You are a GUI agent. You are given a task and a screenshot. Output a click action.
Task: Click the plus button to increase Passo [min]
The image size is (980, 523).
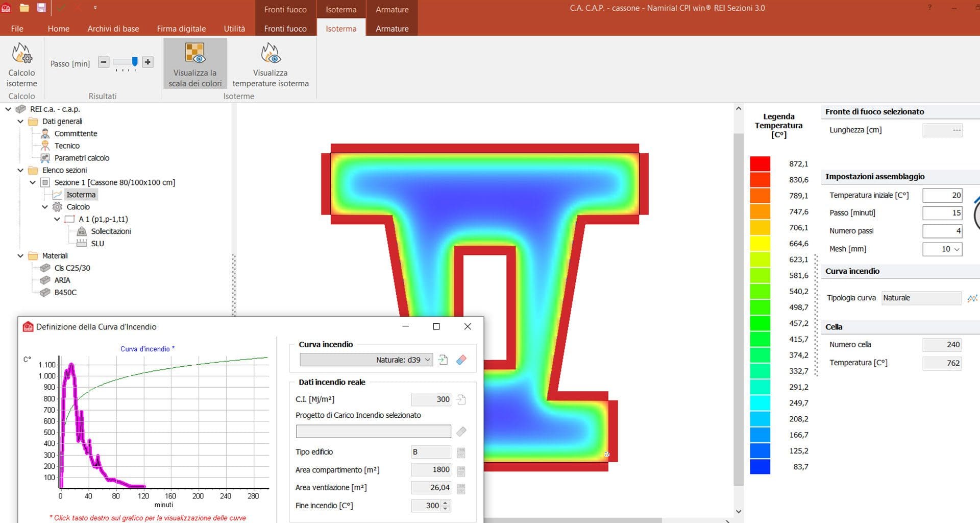click(148, 62)
